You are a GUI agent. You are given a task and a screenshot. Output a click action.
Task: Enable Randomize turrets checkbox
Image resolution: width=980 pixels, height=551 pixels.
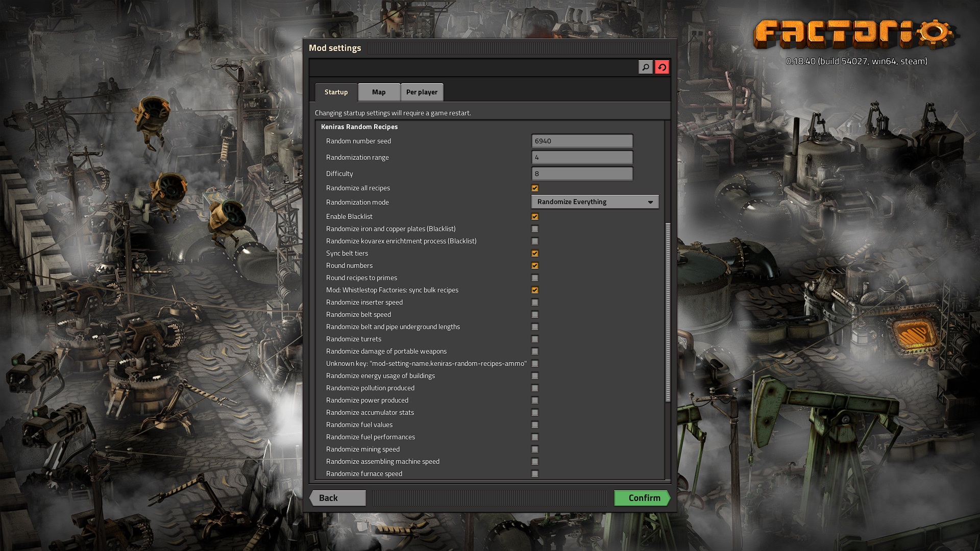(534, 339)
